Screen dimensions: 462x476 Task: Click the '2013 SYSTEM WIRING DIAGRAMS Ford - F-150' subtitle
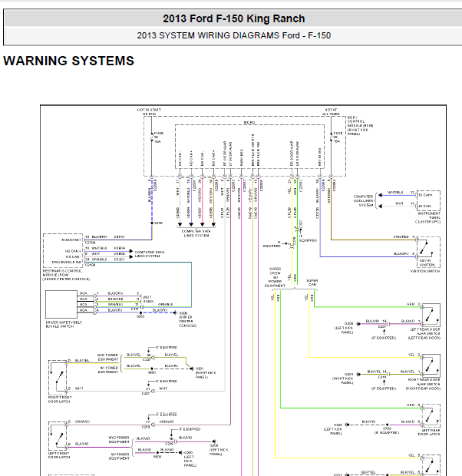(x=234, y=35)
